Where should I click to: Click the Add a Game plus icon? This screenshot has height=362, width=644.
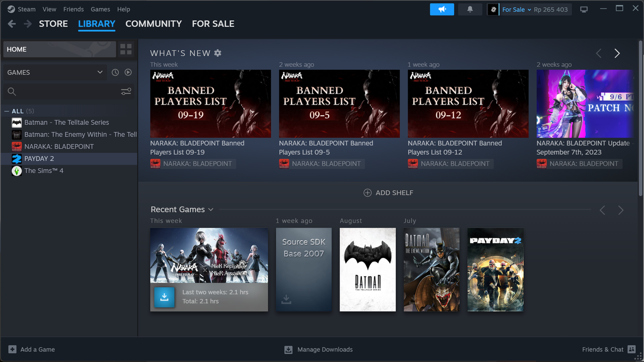coord(13,349)
